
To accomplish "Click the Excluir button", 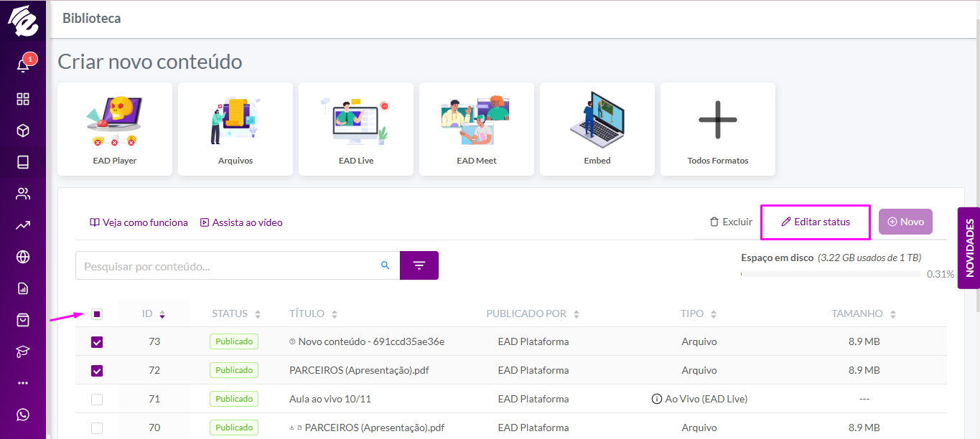I will point(731,222).
